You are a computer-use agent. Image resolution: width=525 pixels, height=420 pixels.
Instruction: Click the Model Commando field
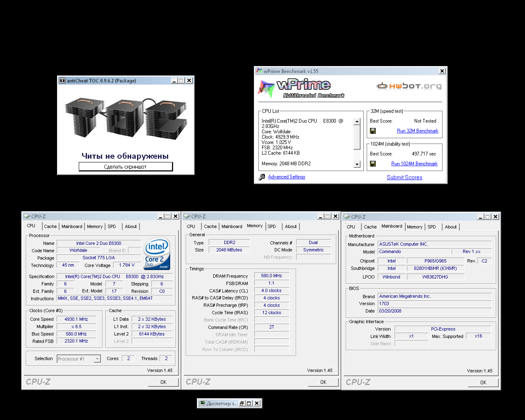point(413,251)
